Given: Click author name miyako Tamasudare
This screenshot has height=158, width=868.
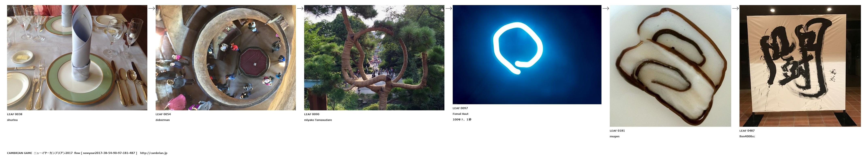Looking at the screenshot, I should pos(318,120).
